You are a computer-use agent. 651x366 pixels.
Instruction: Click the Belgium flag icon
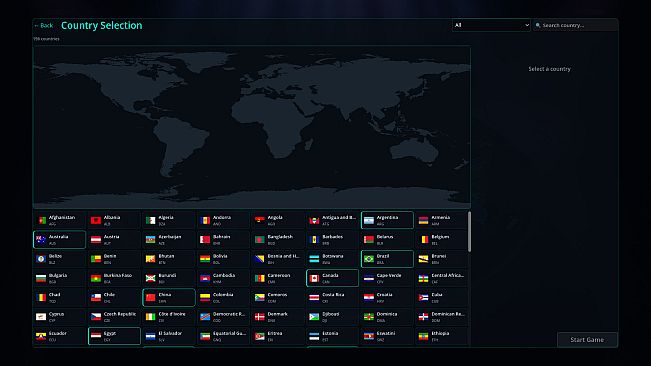tap(423, 239)
